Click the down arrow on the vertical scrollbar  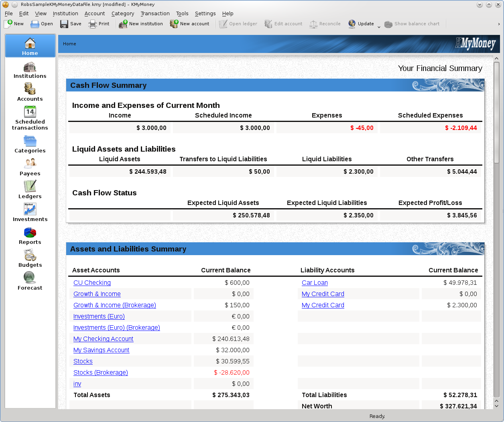(x=497, y=406)
